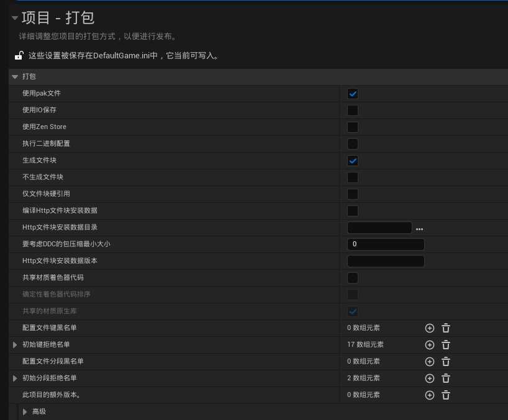Click the Http文件块安装数据版本 text field

coord(385,261)
